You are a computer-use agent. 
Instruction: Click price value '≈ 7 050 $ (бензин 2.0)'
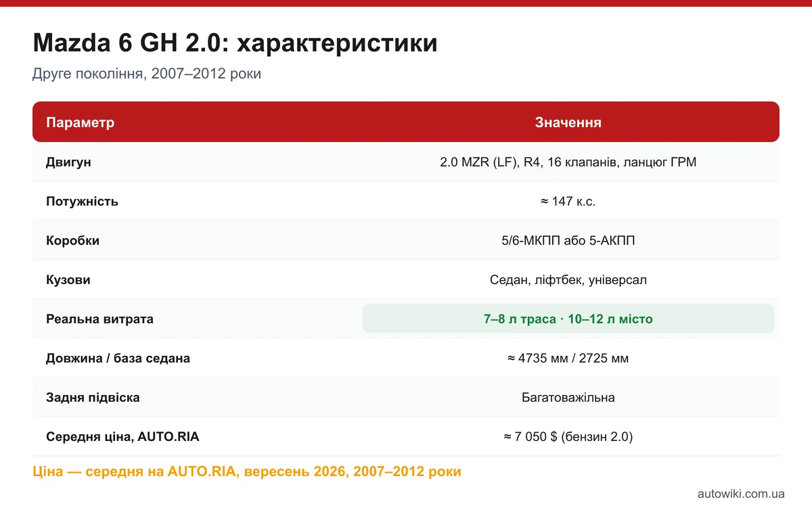[568, 437]
